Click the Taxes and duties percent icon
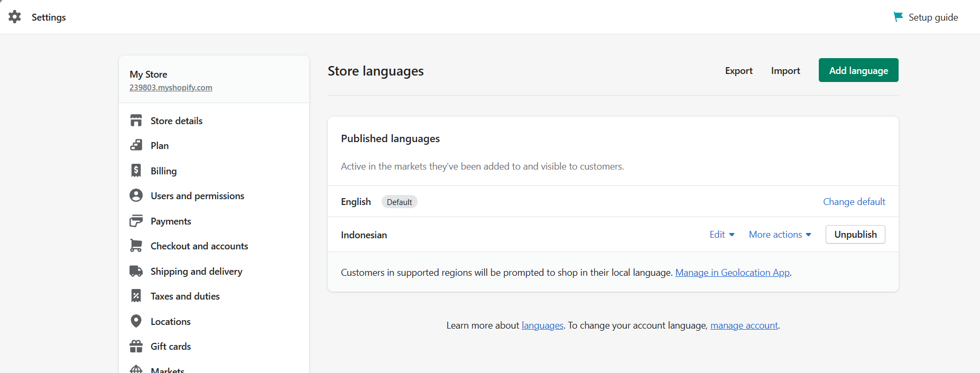Image resolution: width=980 pixels, height=373 pixels. tap(136, 296)
